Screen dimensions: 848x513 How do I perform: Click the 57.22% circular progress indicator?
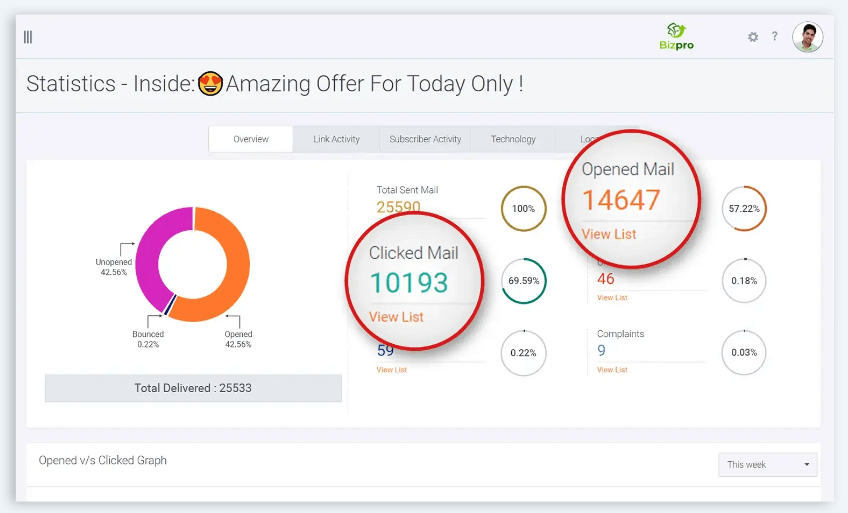[x=744, y=208]
